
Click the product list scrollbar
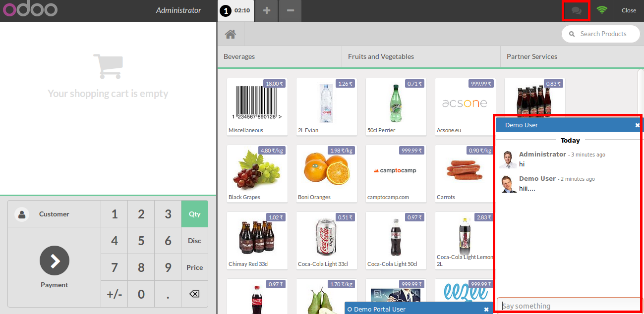coord(641,93)
